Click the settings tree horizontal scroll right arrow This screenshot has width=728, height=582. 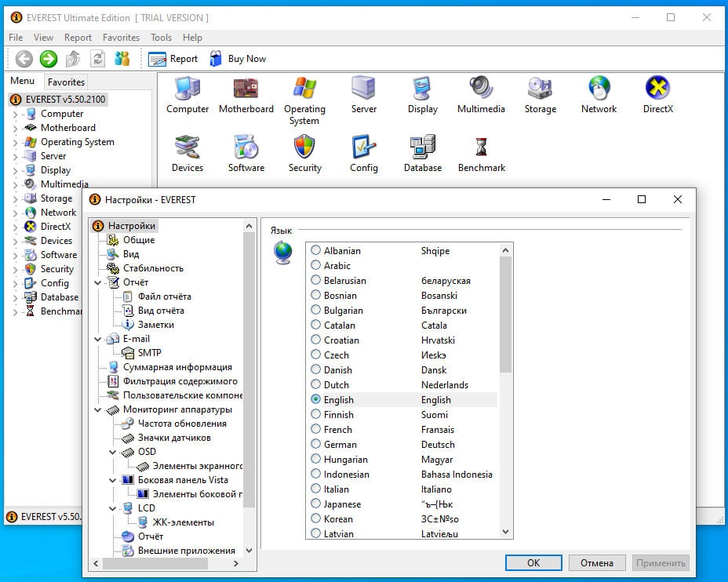(x=236, y=563)
